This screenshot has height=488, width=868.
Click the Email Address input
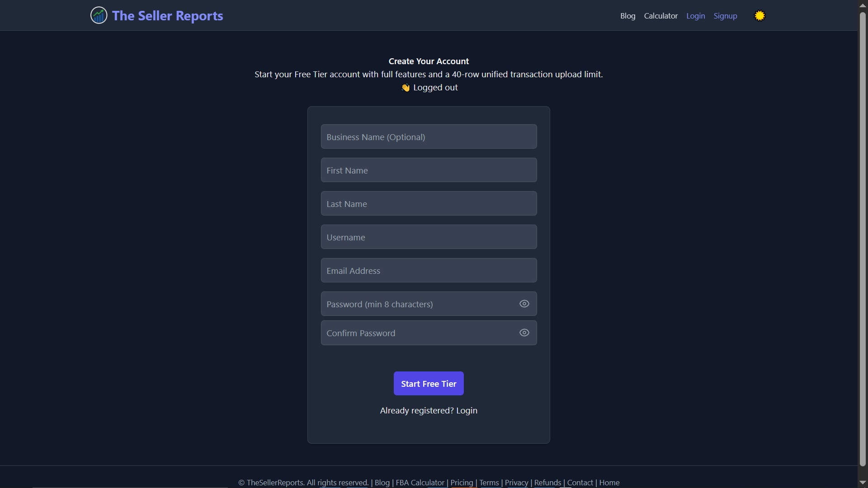tap(429, 270)
